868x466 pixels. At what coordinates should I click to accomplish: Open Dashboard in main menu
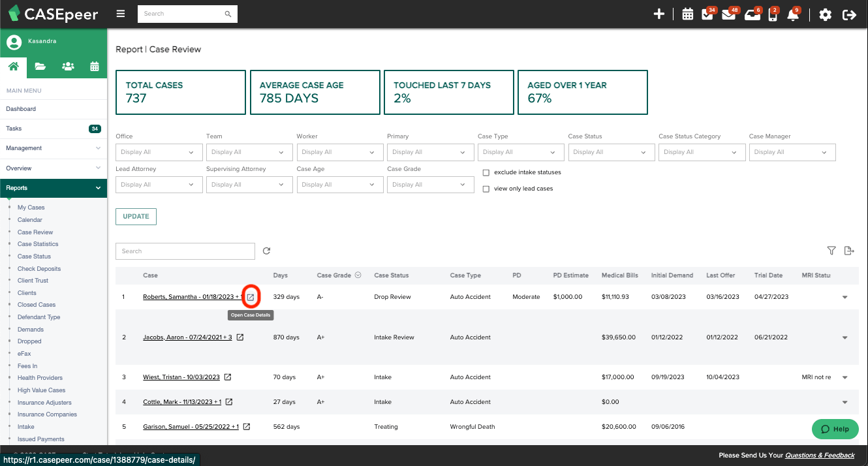(x=54, y=109)
